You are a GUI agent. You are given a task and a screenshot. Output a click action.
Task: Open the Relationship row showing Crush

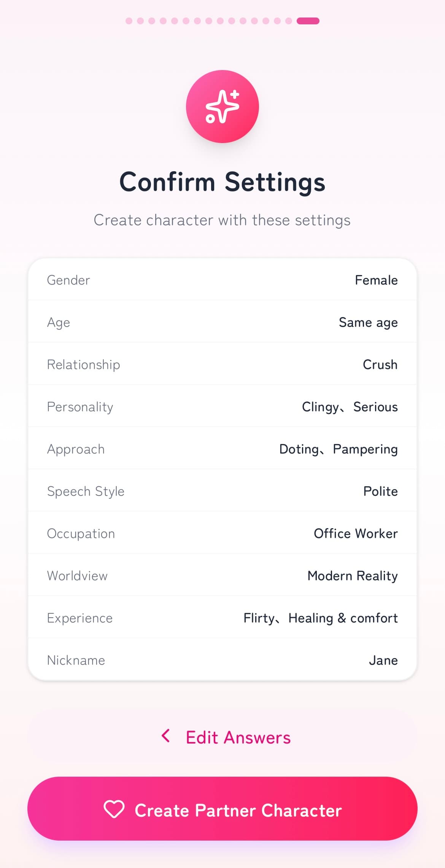pyautogui.click(x=222, y=365)
